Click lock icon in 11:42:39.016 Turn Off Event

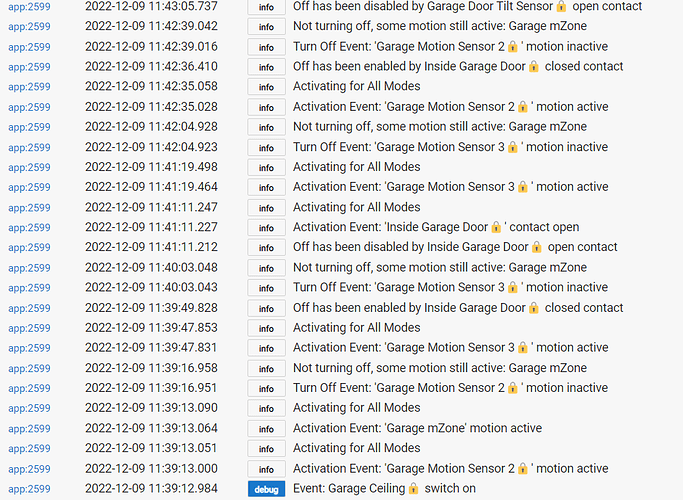pos(512,46)
